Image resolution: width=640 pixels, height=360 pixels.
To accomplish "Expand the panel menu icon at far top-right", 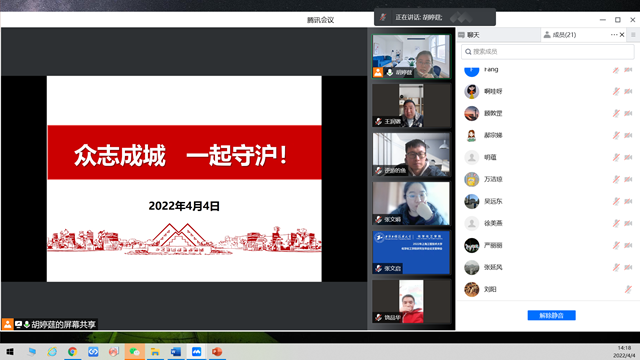I will [633, 35].
